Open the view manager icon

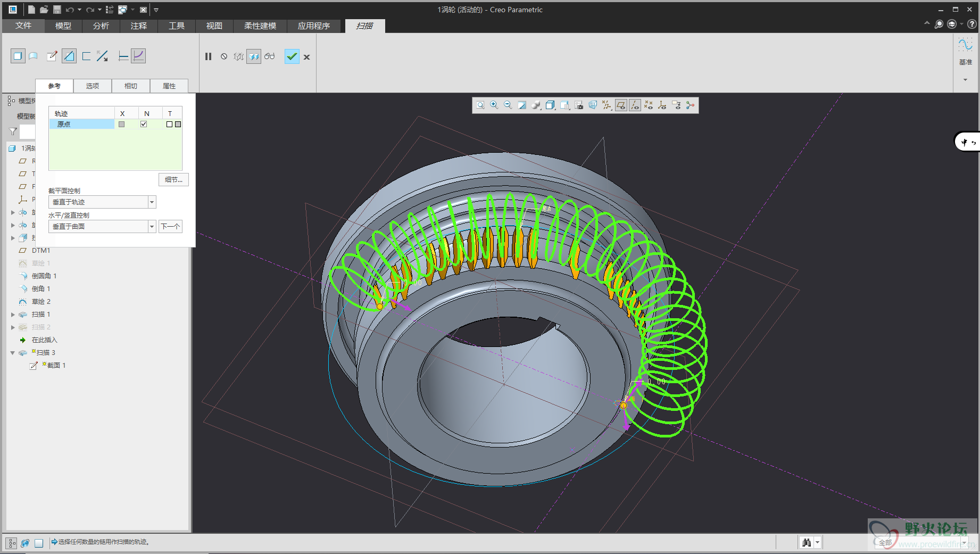click(x=565, y=105)
